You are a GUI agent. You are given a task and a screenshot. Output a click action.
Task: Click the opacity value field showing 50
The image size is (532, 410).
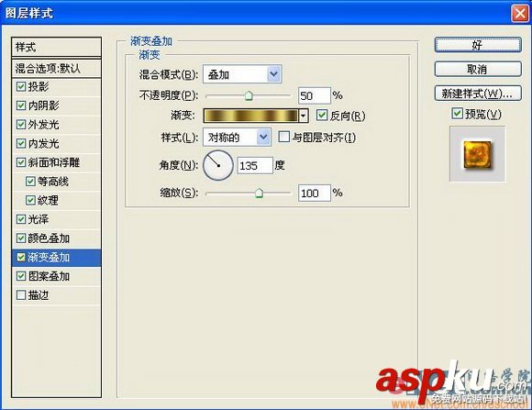314,95
